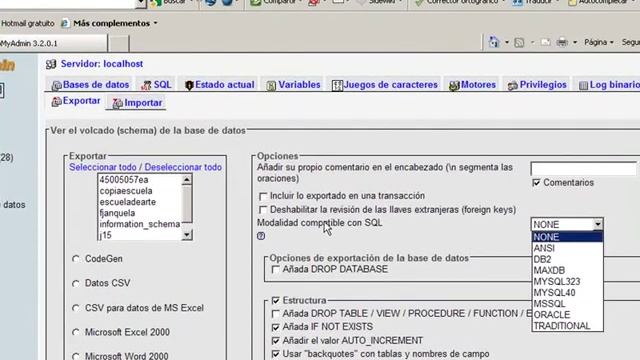Screen dimensions: 640x360
Task: Open the SQL tab
Action: tap(157, 84)
